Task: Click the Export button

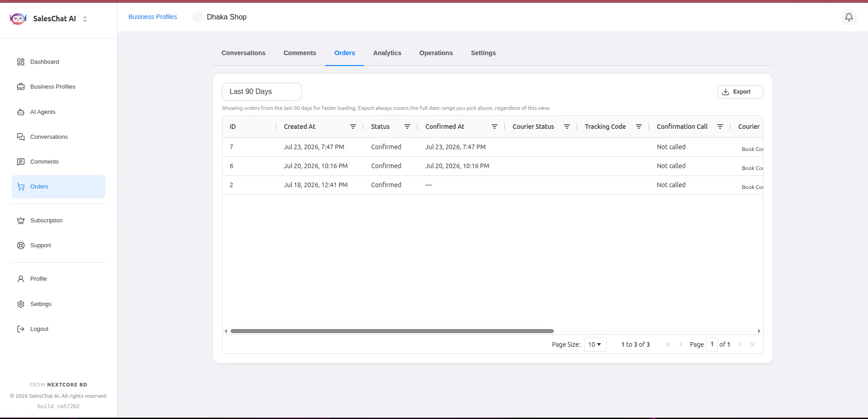Action: tap(740, 92)
